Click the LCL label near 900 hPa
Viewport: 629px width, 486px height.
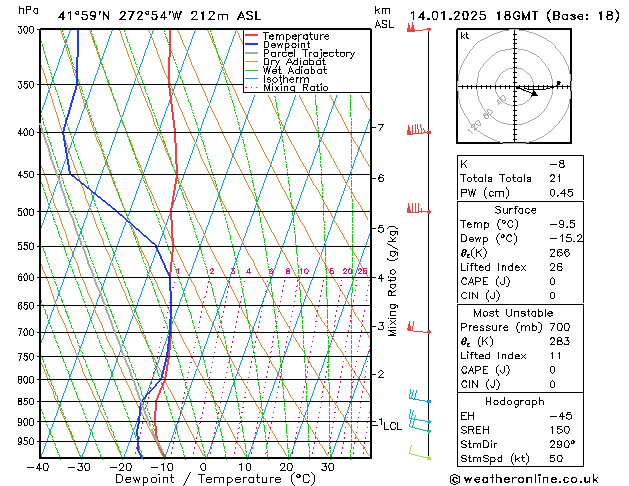click(392, 426)
